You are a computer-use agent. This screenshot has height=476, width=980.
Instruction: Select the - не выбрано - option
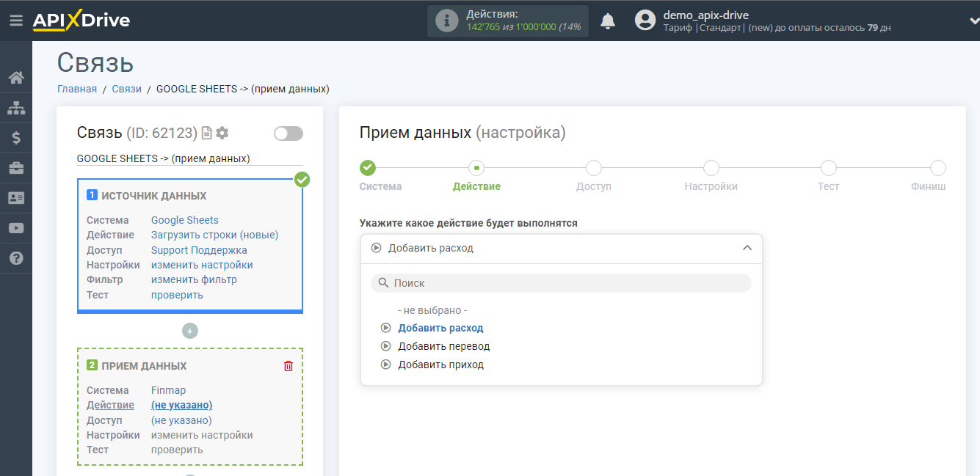tap(432, 310)
